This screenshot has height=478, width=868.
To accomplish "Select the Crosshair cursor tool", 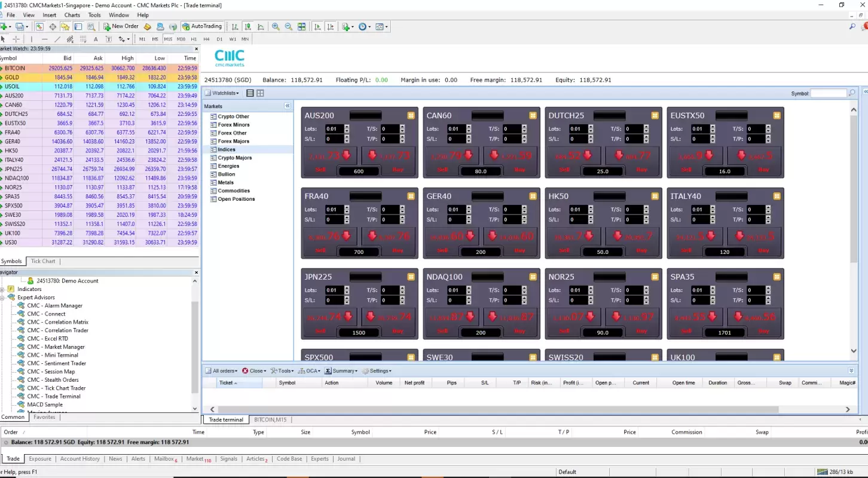I will [x=16, y=39].
